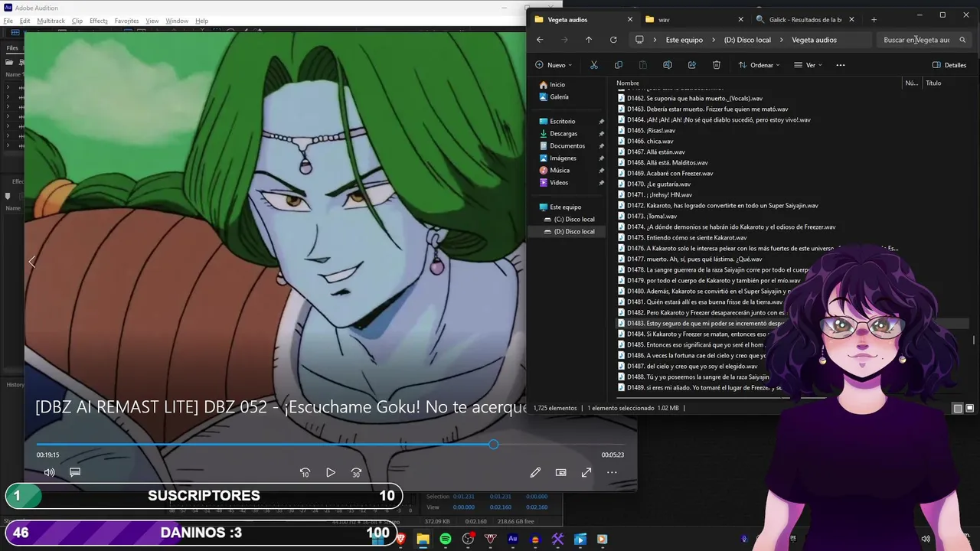Click the Cut icon in Explorer toolbar
Image resolution: width=980 pixels, height=551 pixels.
594,65
